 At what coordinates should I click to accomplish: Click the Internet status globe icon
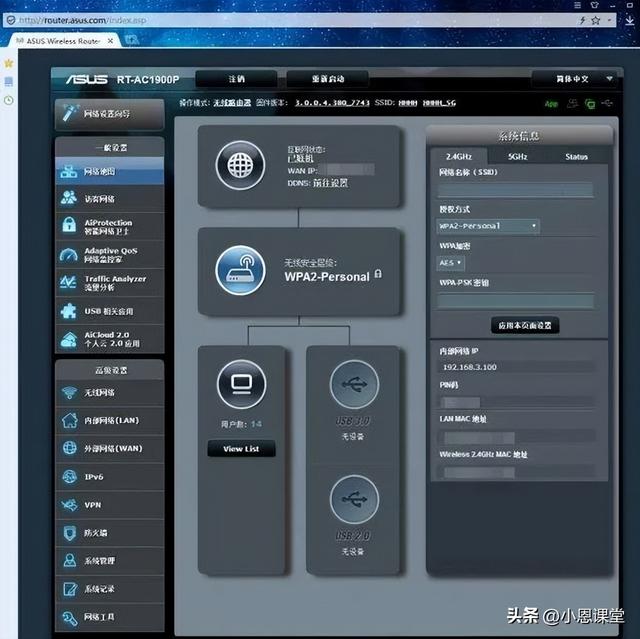(240, 165)
